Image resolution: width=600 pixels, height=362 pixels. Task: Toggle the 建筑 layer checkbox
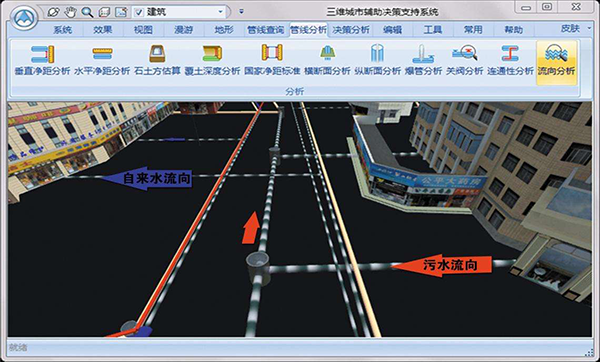point(139,12)
